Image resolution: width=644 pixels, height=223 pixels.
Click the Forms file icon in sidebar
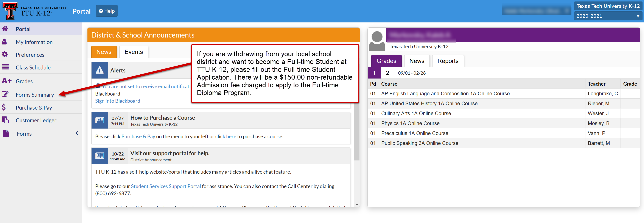coord(6,133)
